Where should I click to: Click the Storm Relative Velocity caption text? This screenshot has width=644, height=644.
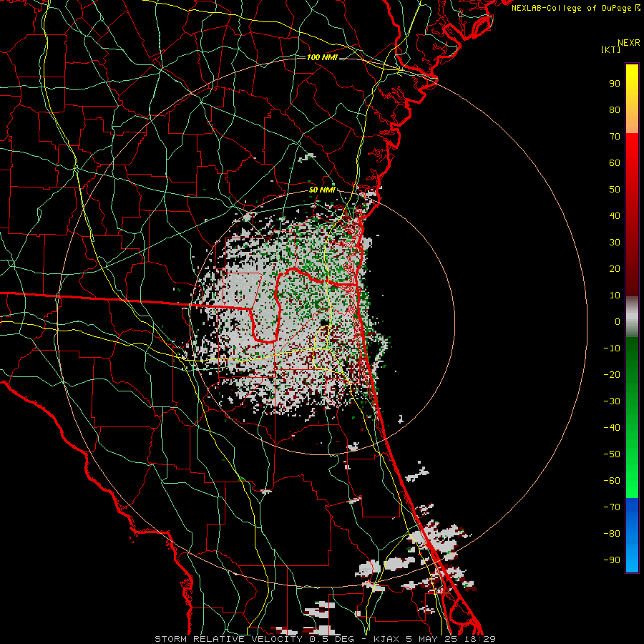click(x=325, y=639)
